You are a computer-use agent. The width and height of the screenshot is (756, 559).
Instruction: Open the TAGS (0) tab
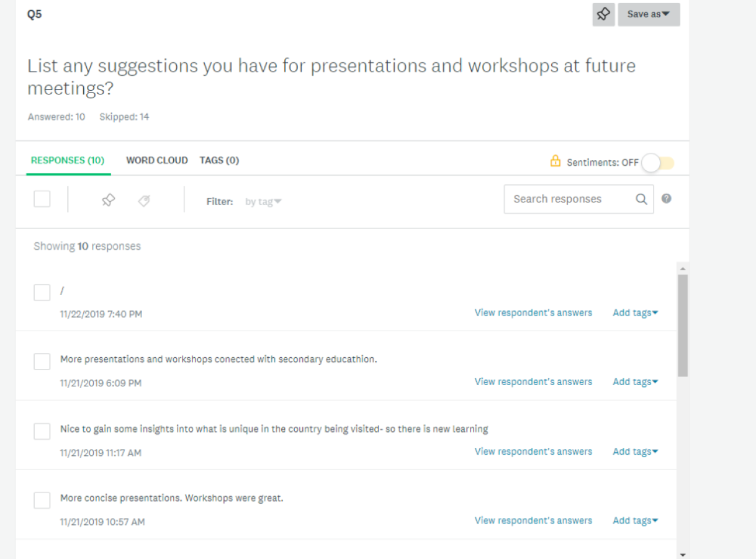(x=219, y=160)
